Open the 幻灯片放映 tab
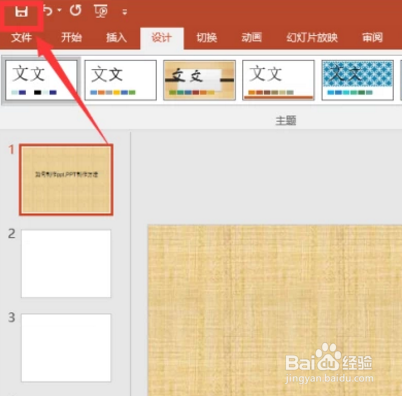402x396 pixels. coord(312,37)
